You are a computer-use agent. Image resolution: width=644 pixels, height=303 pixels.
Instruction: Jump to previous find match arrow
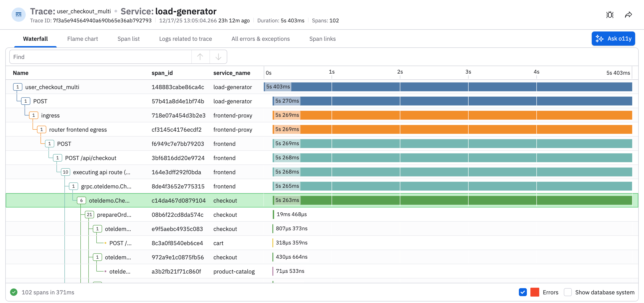200,57
